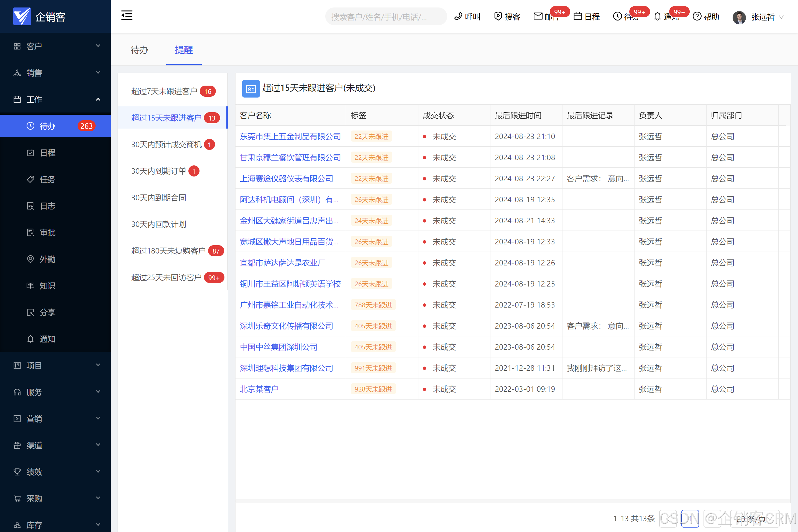Open the 搜客 shield icon
Image resolution: width=798 pixels, height=532 pixels.
(x=498, y=16)
